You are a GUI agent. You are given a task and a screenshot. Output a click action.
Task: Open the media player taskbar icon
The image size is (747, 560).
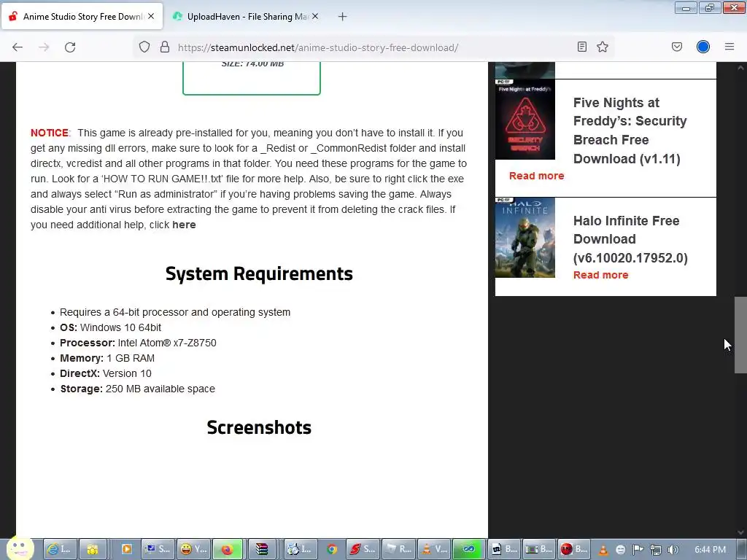[126, 549]
